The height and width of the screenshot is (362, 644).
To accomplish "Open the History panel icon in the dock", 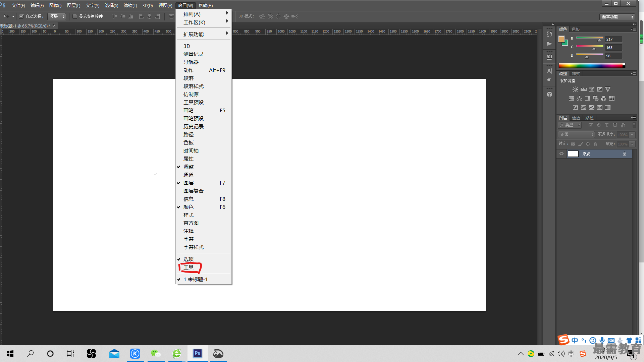I will (549, 34).
